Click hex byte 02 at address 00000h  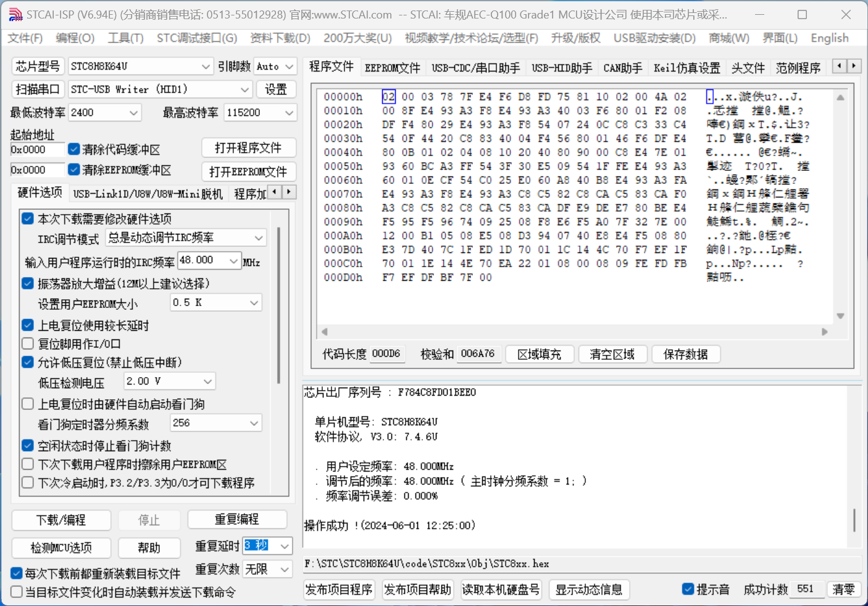coord(388,97)
